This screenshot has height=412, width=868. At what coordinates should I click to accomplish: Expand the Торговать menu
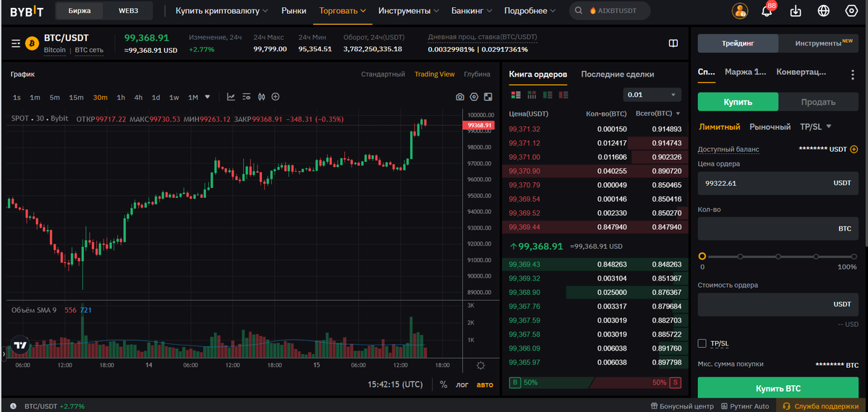[342, 11]
